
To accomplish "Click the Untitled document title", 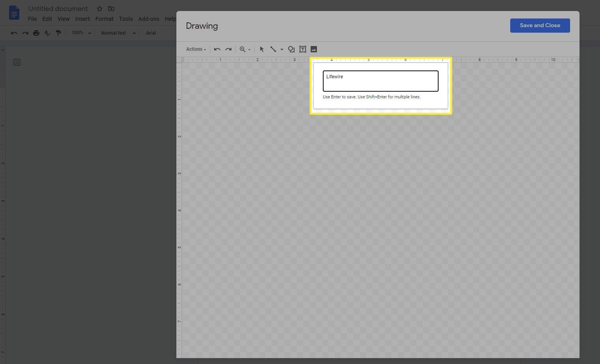I will [x=58, y=9].
